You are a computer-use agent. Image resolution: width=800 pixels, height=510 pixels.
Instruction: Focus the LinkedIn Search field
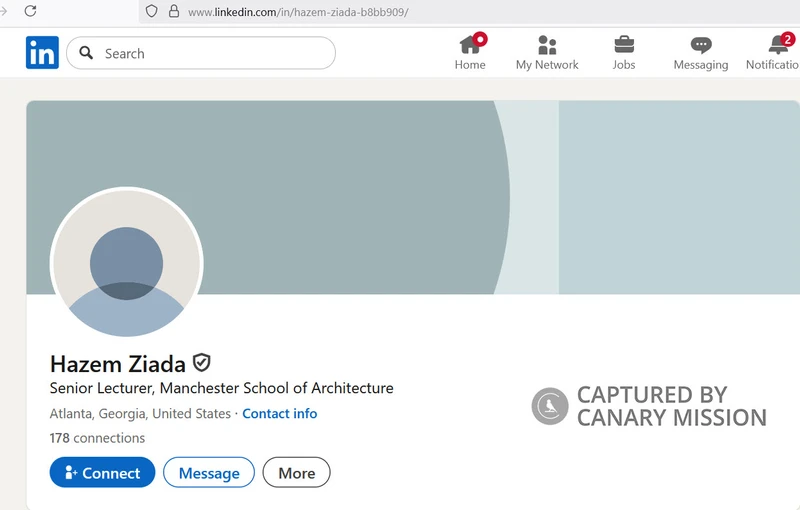click(x=201, y=53)
